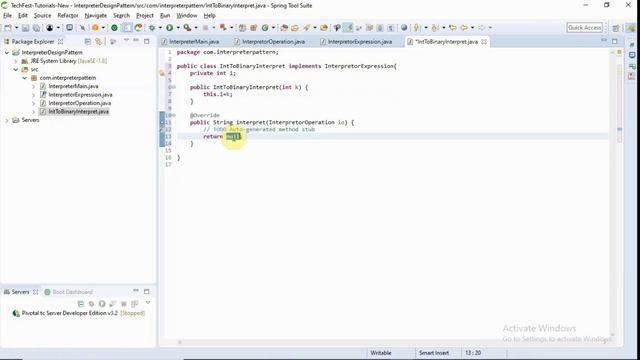Click the Run Last Tool external tools icon

pyautogui.click(x=187, y=28)
